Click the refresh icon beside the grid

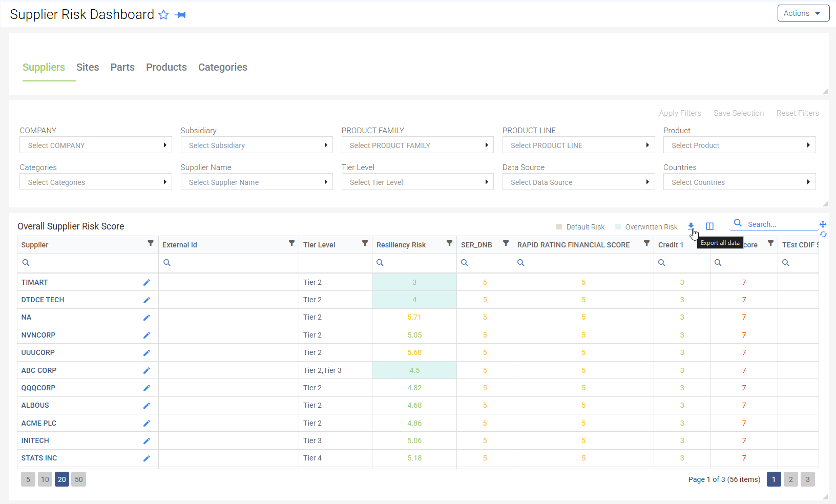823,235
